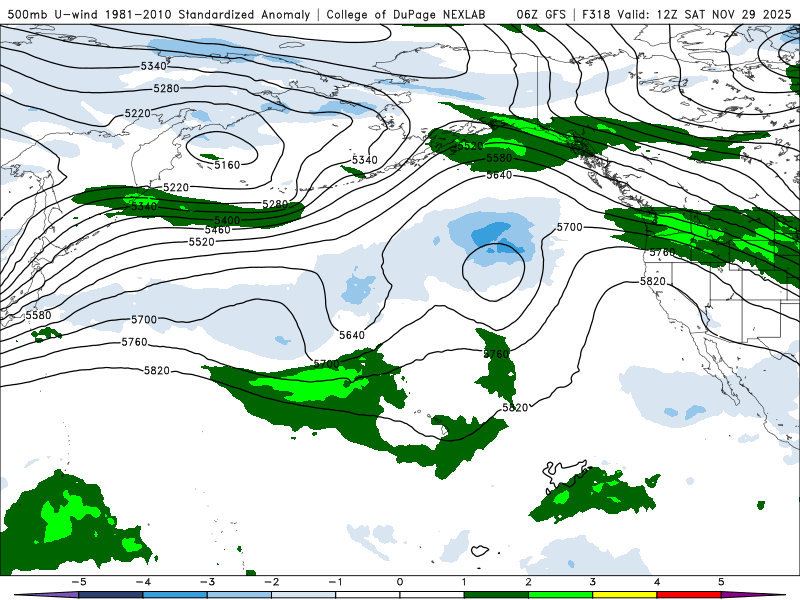Screen dimensions: 800x600
Task: Click the 5520 label below the 5460 label
Action: click(202, 242)
